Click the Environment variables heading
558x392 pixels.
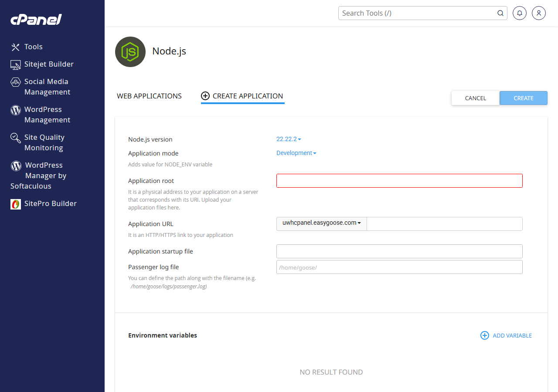[x=163, y=335]
